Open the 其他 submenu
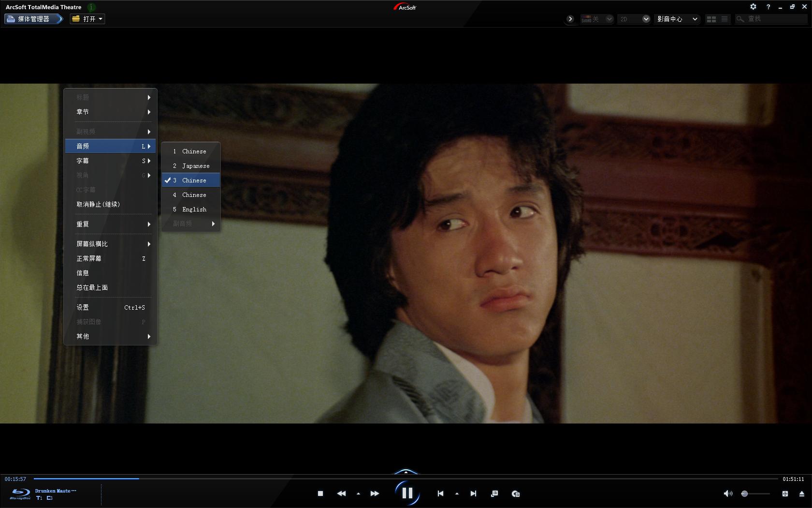 (110, 336)
